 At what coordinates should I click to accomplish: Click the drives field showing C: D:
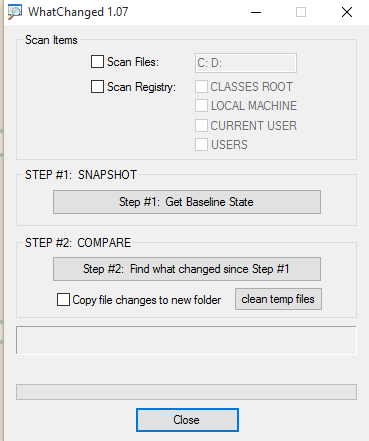(246, 63)
